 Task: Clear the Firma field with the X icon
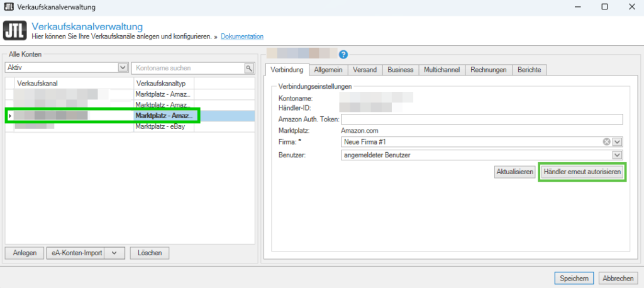[607, 141]
